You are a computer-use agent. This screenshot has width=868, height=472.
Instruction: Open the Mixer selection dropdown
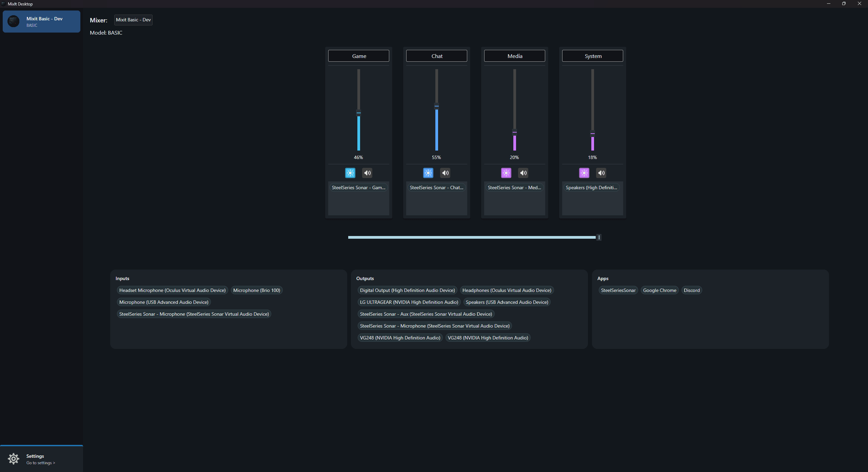point(133,20)
